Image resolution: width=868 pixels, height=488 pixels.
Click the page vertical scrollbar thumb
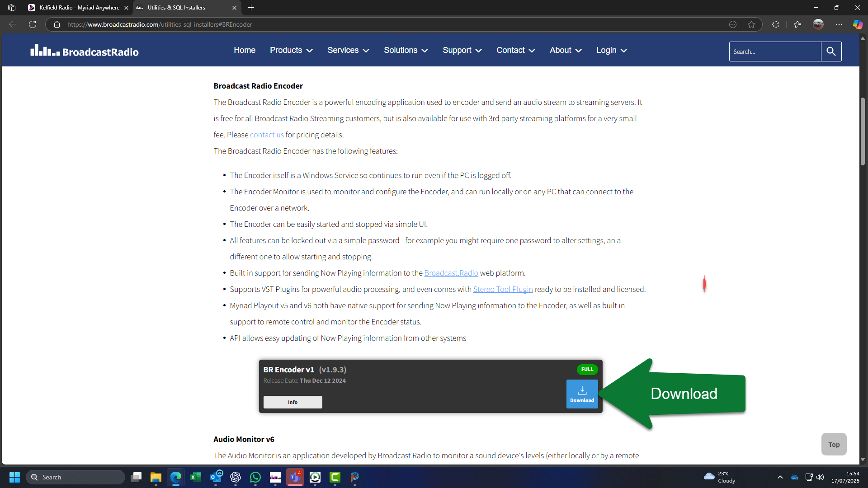pos(863,131)
